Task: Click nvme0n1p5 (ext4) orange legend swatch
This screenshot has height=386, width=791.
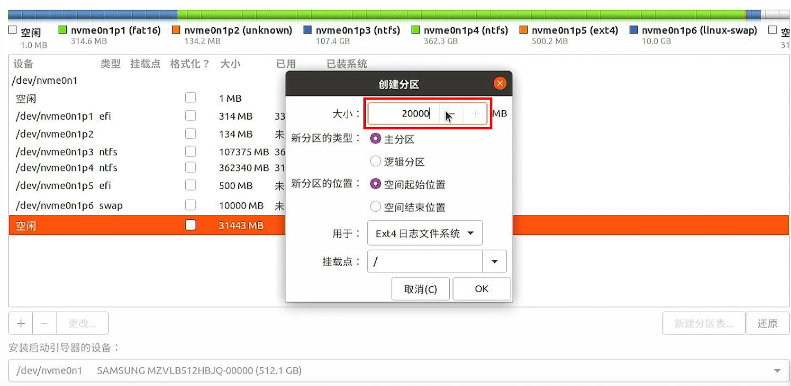Action: tap(523, 30)
